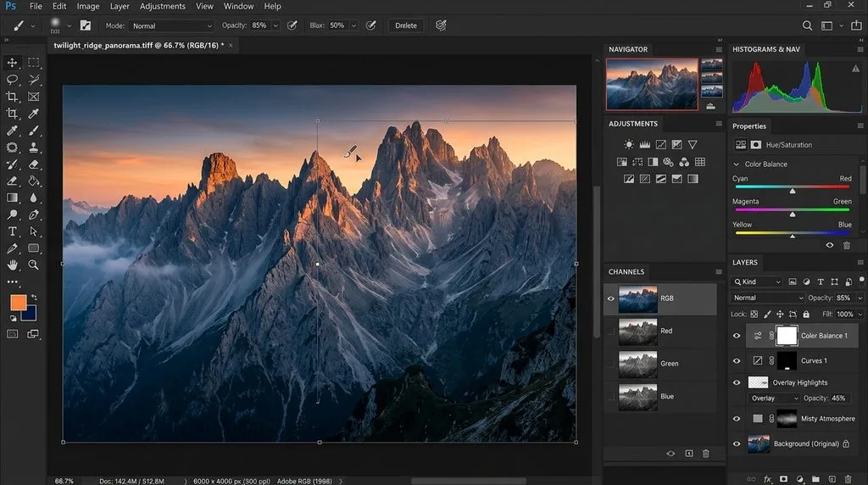Image resolution: width=868 pixels, height=485 pixels.
Task: Select the Paint Bucket tool
Action: (x=34, y=181)
